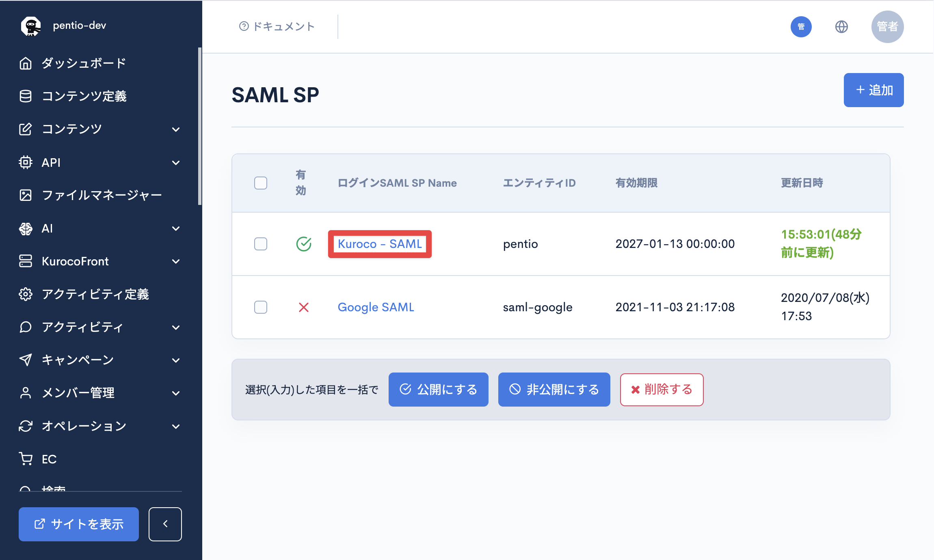Click the pentio entity ID cell
Screen dimensions: 934x560
(x=521, y=244)
